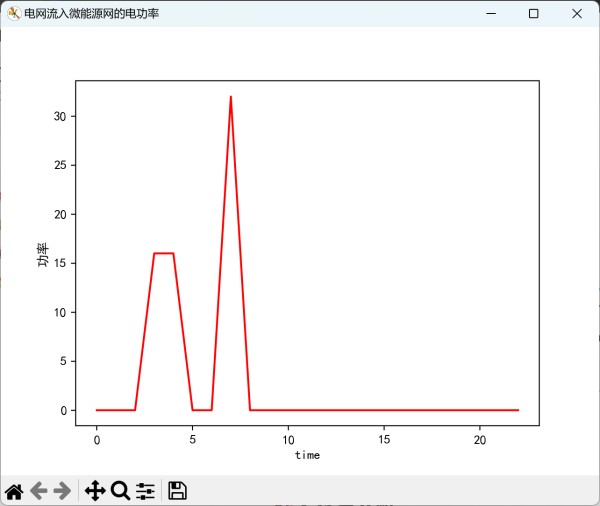Go back to the previous plot view
Viewport: 600px width, 506px height.
click(38, 490)
